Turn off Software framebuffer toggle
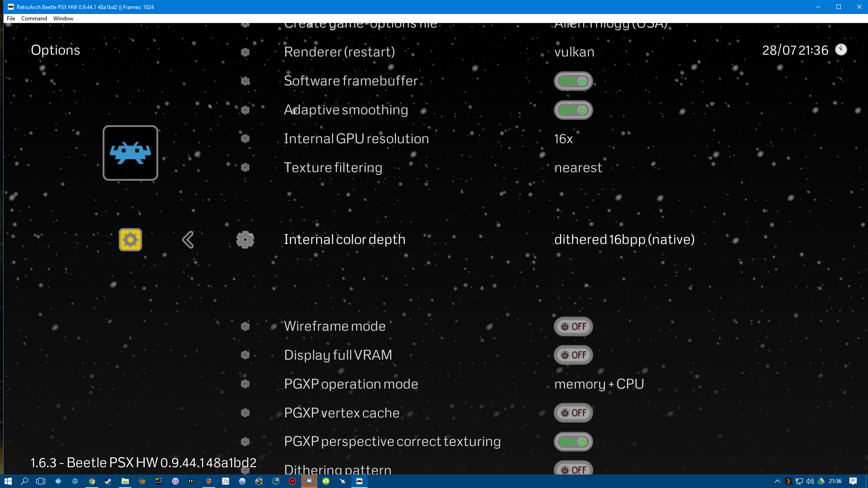This screenshot has width=868, height=488. (573, 81)
